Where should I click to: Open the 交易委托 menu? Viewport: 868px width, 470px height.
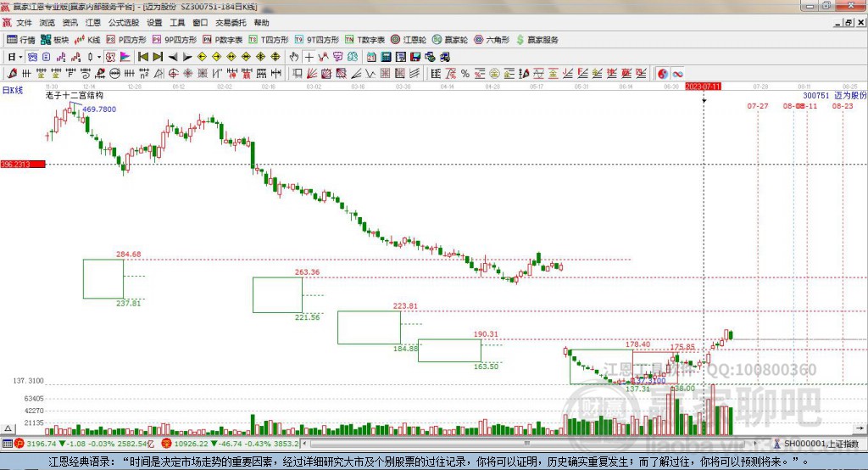pyautogui.click(x=231, y=23)
